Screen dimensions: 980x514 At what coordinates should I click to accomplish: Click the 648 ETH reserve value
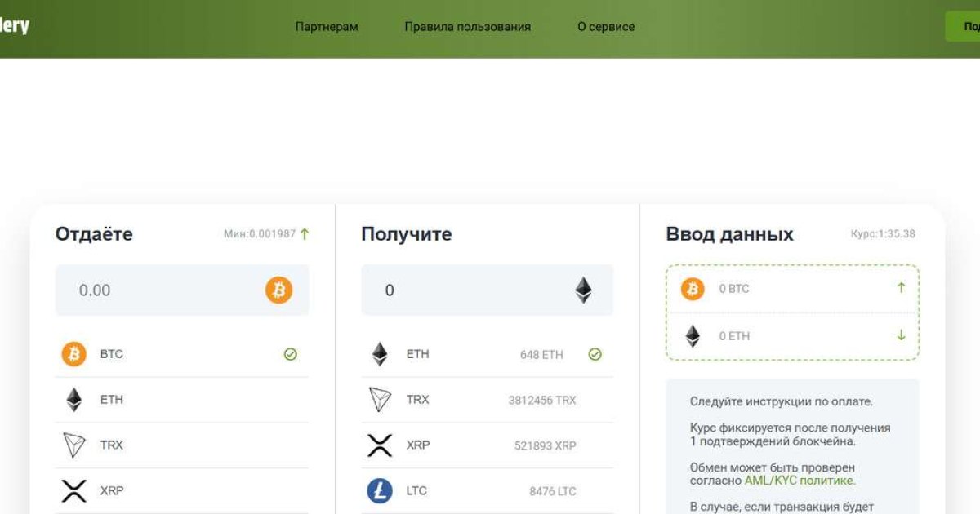[541, 355]
